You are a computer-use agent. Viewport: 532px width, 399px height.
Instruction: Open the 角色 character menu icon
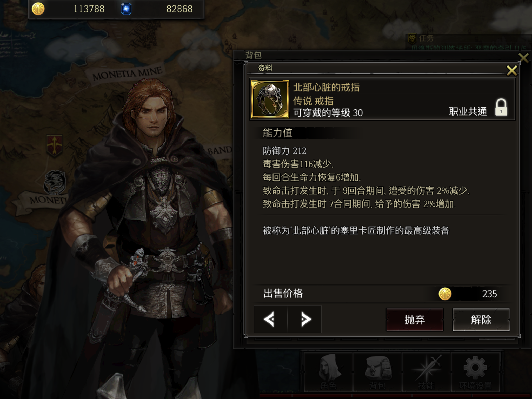click(x=328, y=372)
